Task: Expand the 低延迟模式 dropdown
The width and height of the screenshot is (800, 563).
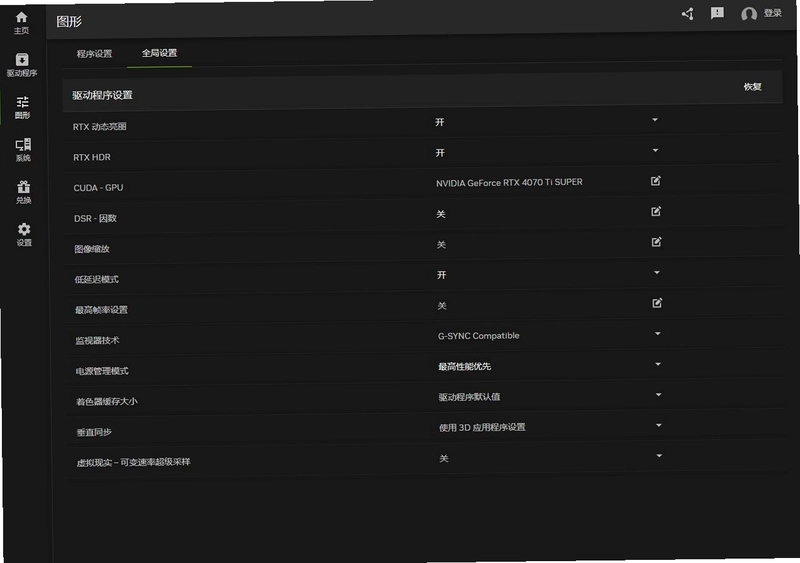Action: click(657, 273)
